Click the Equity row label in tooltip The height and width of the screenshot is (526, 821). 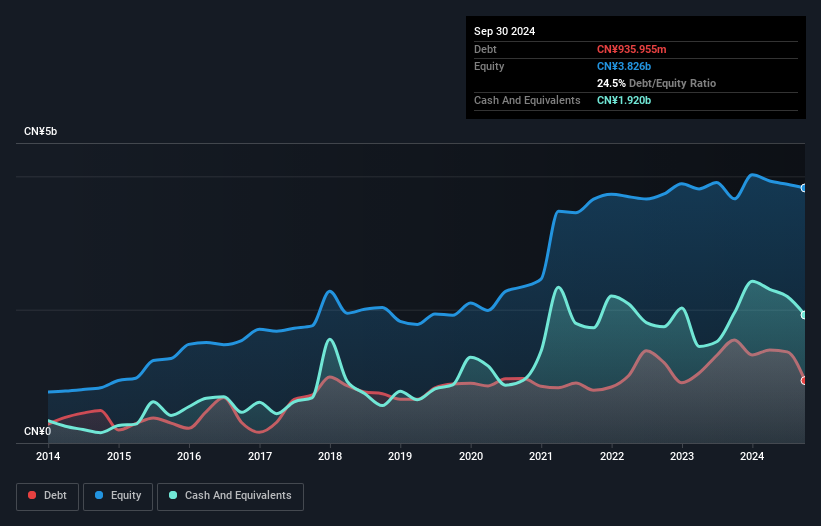tap(489, 66)
